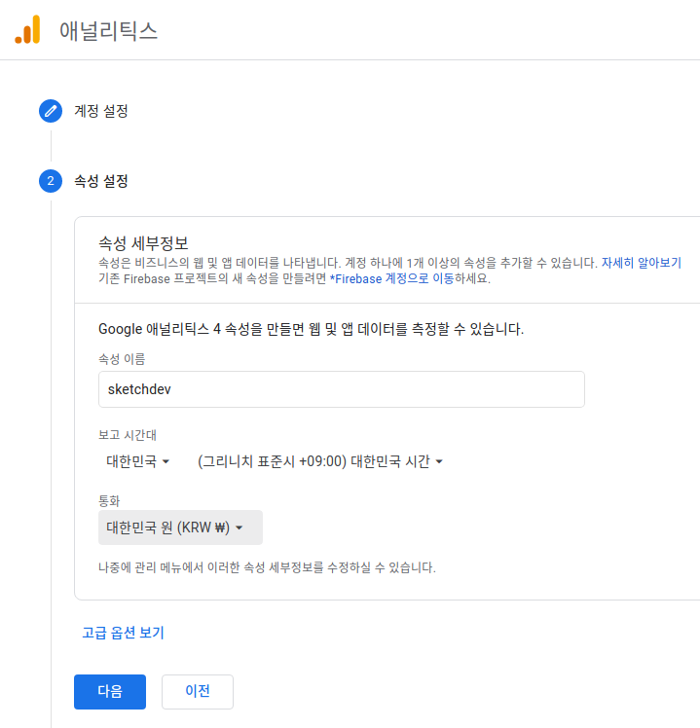Click the 다음 button

110,692
